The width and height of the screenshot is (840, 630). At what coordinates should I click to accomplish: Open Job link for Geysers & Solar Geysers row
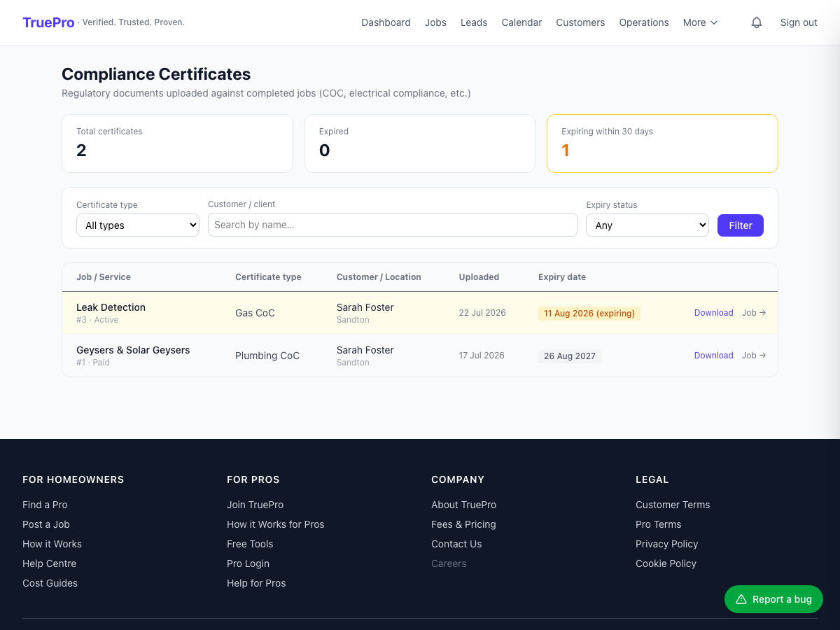click(754, 356)
